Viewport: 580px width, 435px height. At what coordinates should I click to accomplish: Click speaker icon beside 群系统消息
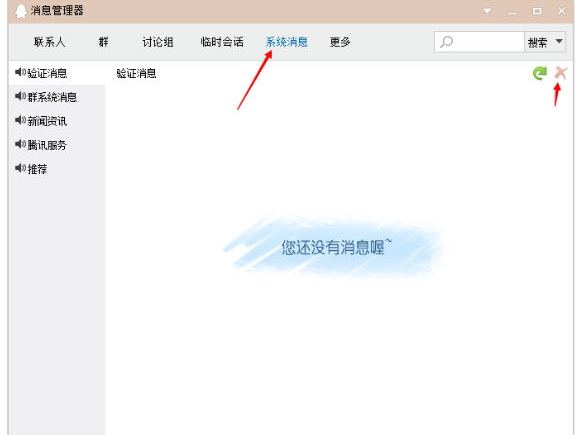(20, 96)
